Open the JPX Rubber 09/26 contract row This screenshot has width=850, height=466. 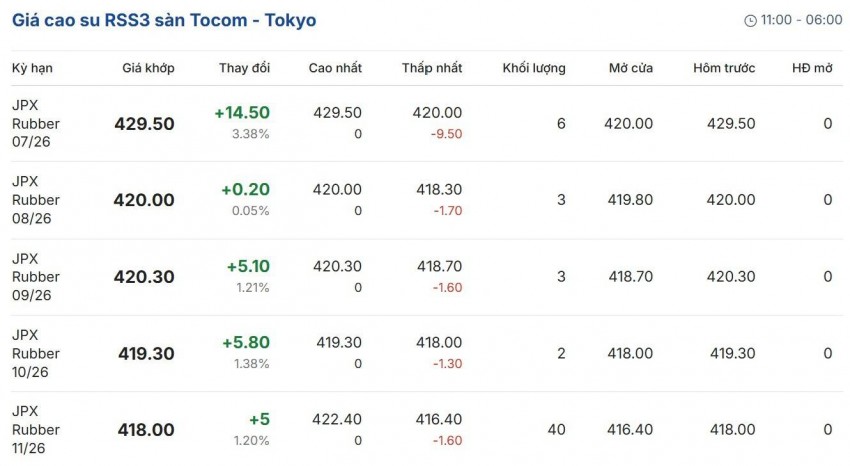pos(427,277)
